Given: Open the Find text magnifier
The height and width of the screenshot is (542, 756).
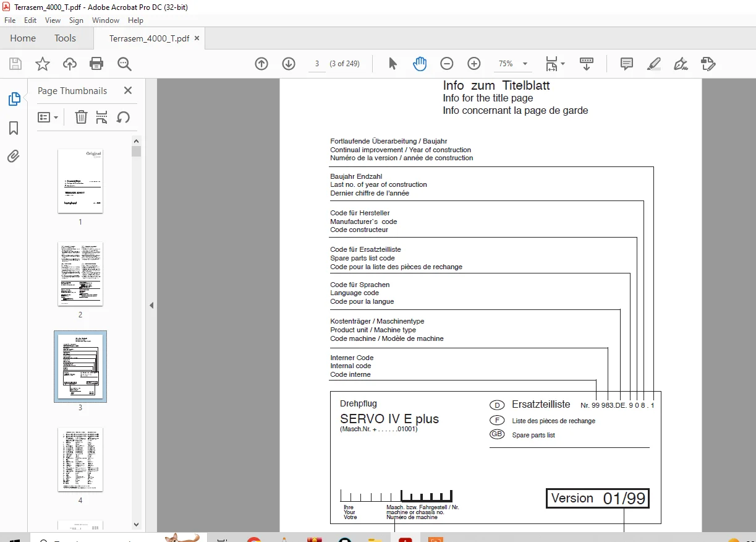Looking at the screenshot, I should coord(124,64).
